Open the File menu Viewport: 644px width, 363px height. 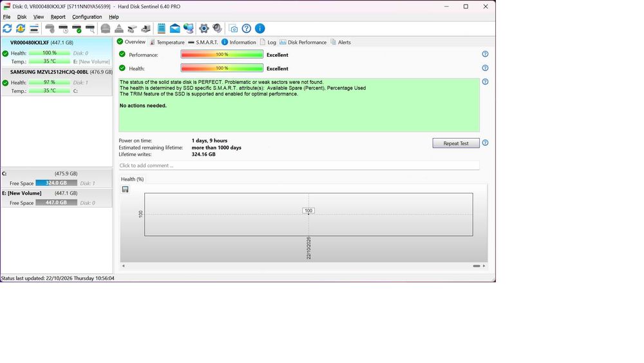coord(6,17)
